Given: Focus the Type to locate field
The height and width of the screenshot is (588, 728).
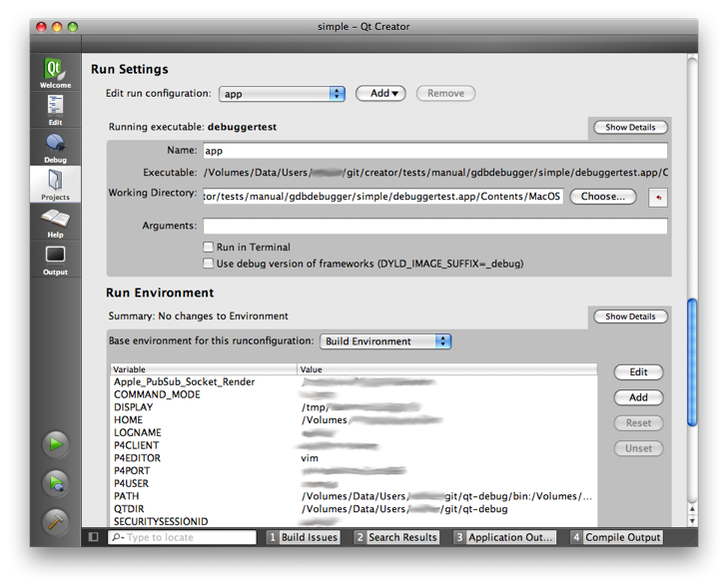Looking at the screenshot, I should click(182, 537).
